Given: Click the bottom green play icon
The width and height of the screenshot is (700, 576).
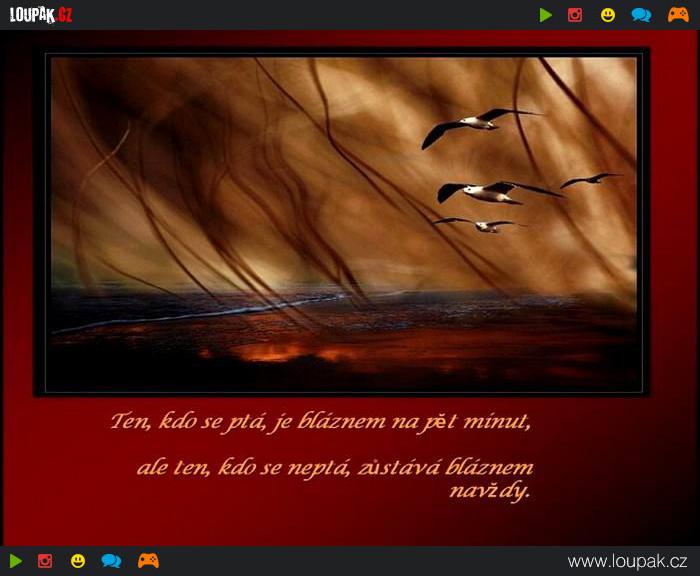Looking at the screenshot, I should 16,561.
